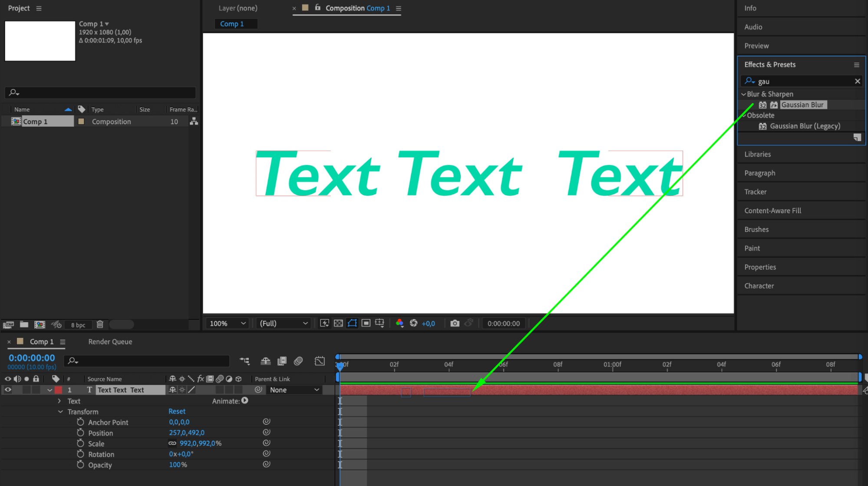This screenshot has width=868, height=486.
Task: Toggle quality switch on Text layer
Action: pyautogui.click(x=191, y=390)
